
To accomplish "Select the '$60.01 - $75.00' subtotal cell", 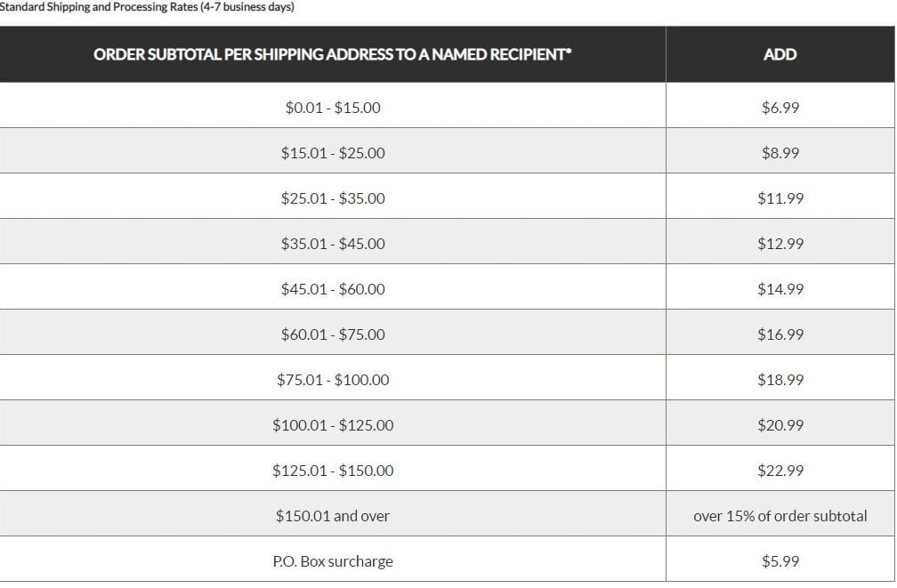I will pos(332,334).
